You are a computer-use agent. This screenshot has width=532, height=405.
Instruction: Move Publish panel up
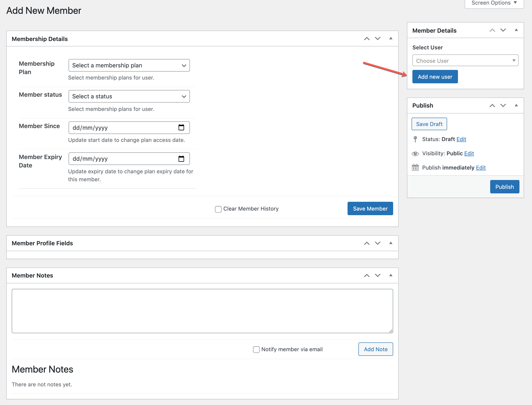492,105
